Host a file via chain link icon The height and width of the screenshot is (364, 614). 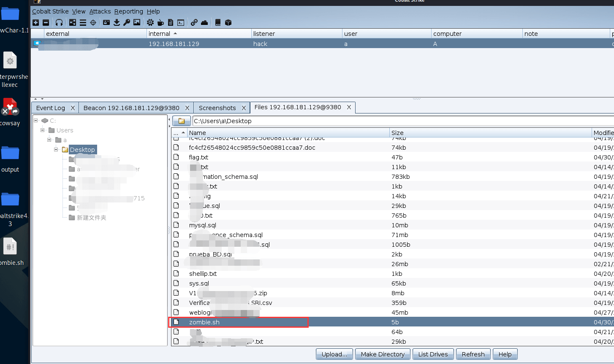click(194, 22)
